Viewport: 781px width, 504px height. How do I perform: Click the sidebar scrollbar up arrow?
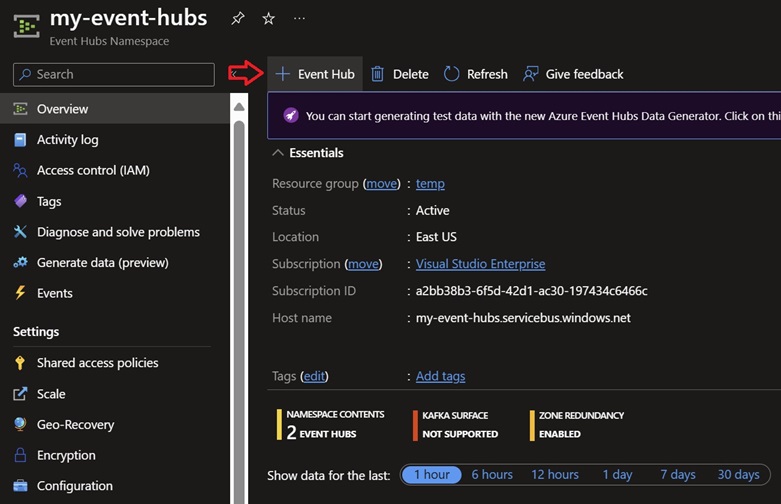click(239, 107)
